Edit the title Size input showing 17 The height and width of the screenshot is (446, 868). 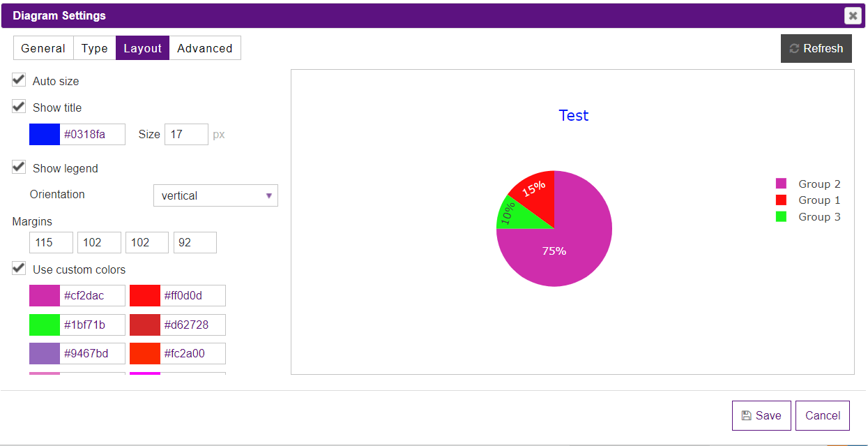point(186,134)
